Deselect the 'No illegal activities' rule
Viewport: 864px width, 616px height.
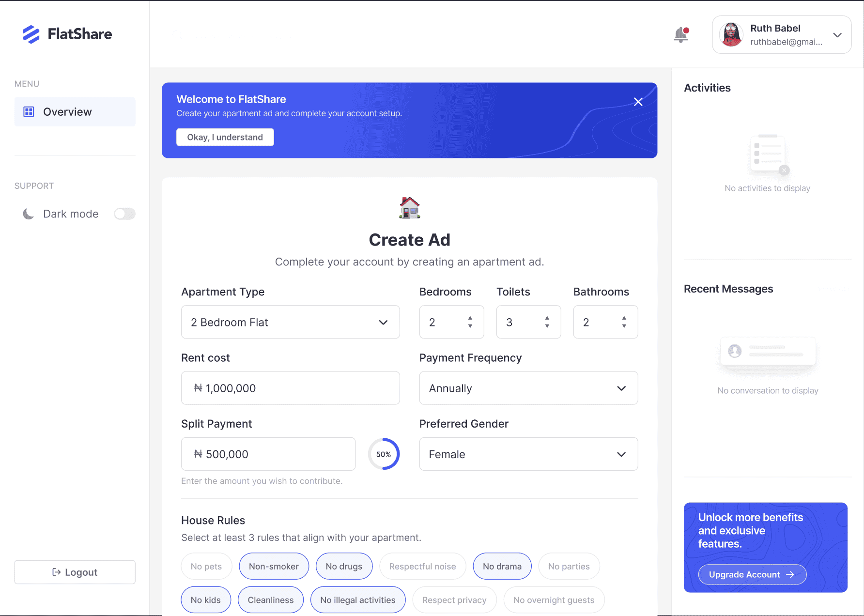point(358,600)
